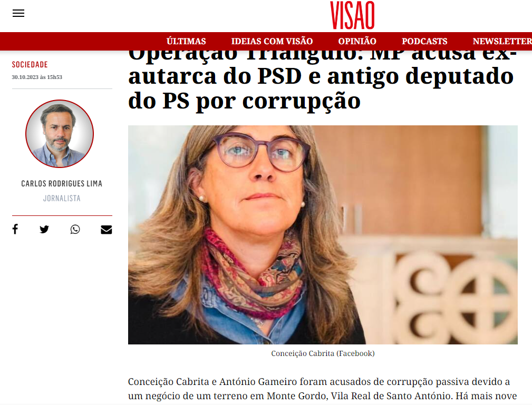Image resolution: width=532 pixels, height=405 pixels.
Task: Click the VISÃO logo
Action: [x=353, y=15]
